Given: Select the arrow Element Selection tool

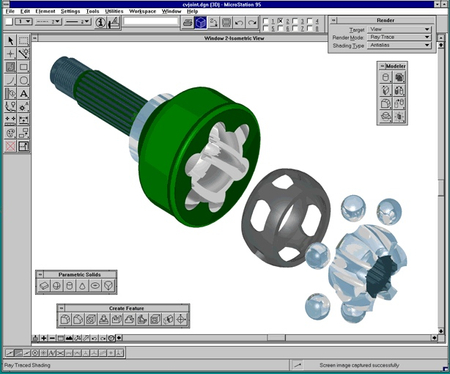Looking at the screenshot, I should click(x=10, y=41).
